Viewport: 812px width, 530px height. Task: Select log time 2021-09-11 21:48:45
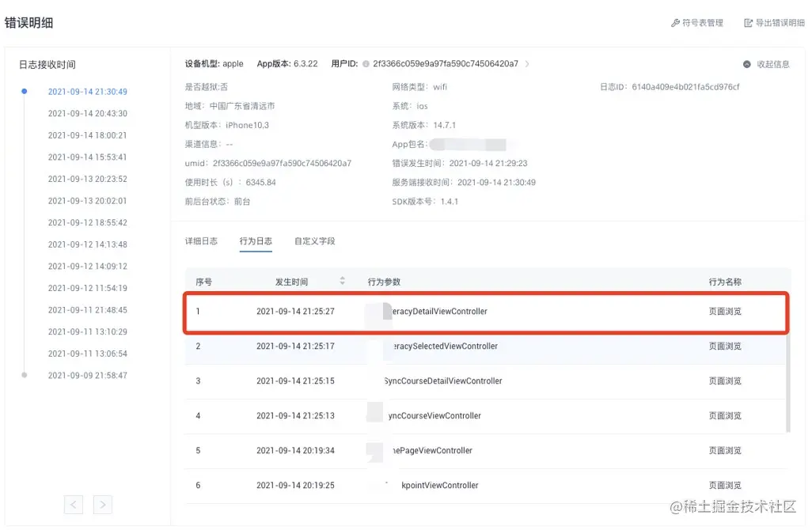click(x=88, y=310)
